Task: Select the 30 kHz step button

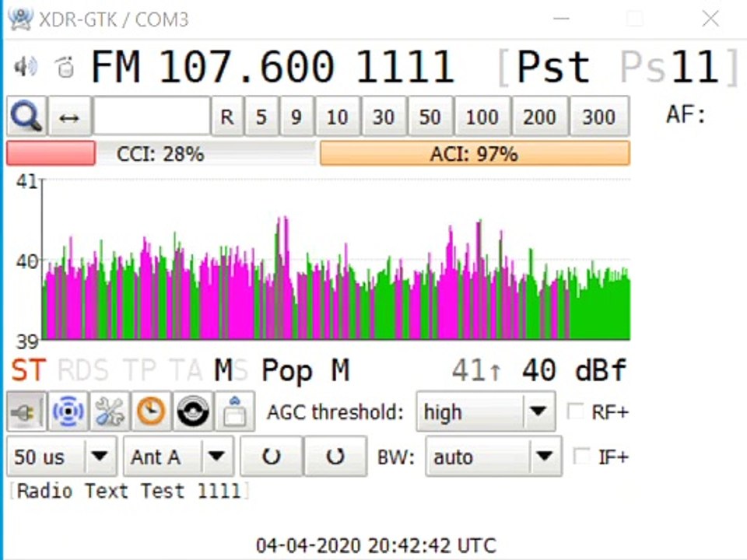Action: (384, 117)
